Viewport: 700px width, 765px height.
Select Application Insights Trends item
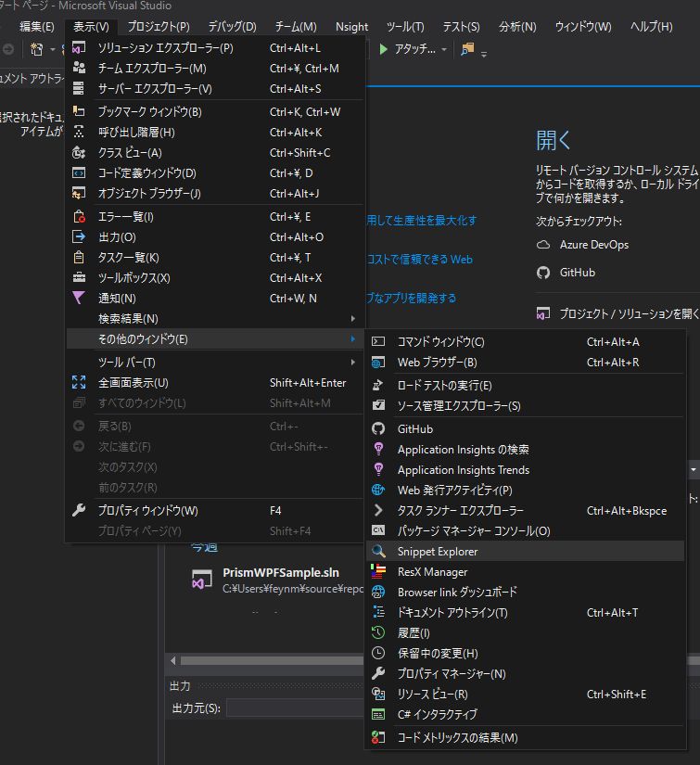coord(525,470)
